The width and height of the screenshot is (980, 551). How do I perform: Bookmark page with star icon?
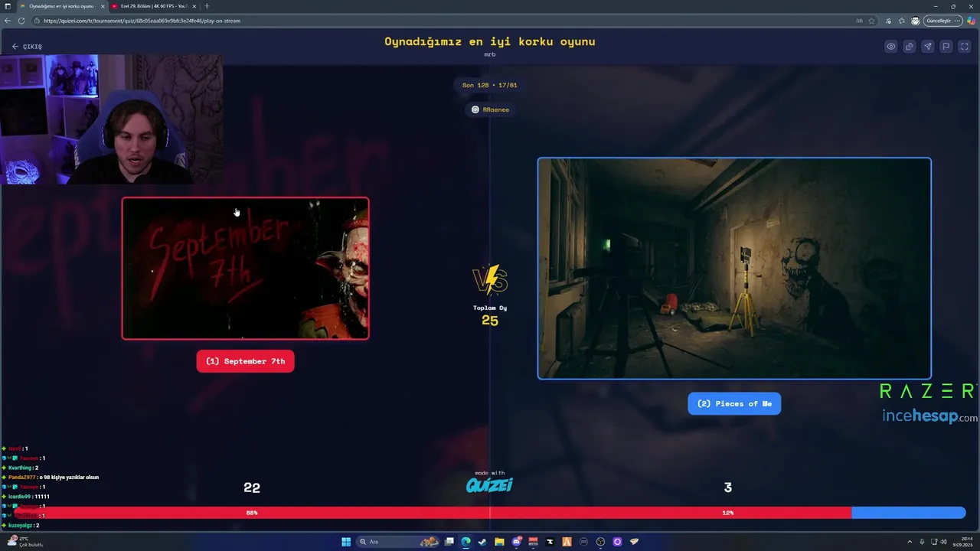click(x=871, y=21)
